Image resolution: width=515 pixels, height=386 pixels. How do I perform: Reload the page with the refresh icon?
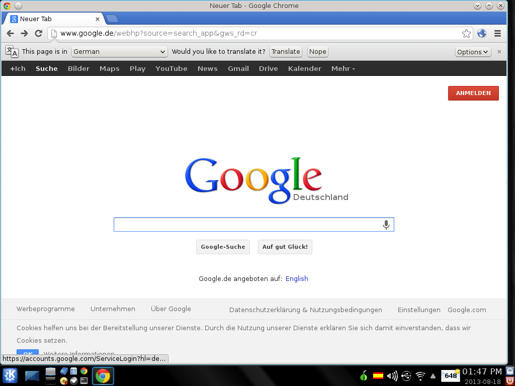[x=38, y=33]
